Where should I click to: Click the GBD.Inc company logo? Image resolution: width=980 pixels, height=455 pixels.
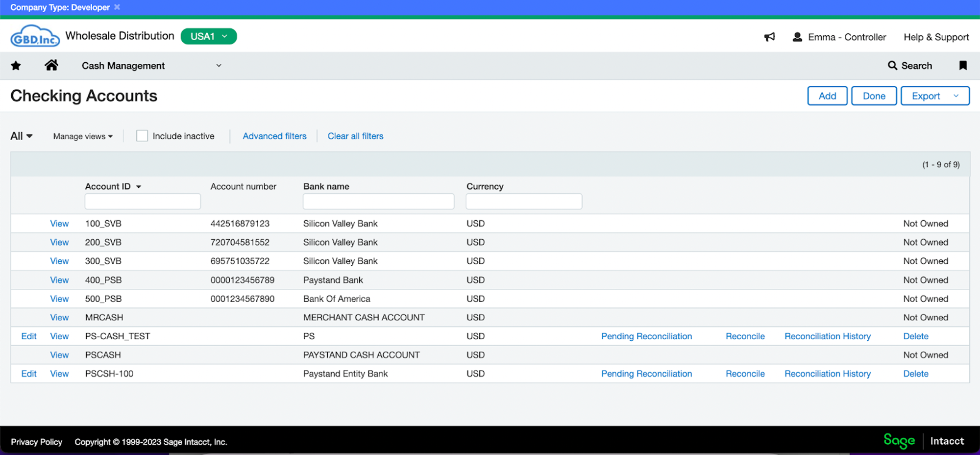coord(35,35)
